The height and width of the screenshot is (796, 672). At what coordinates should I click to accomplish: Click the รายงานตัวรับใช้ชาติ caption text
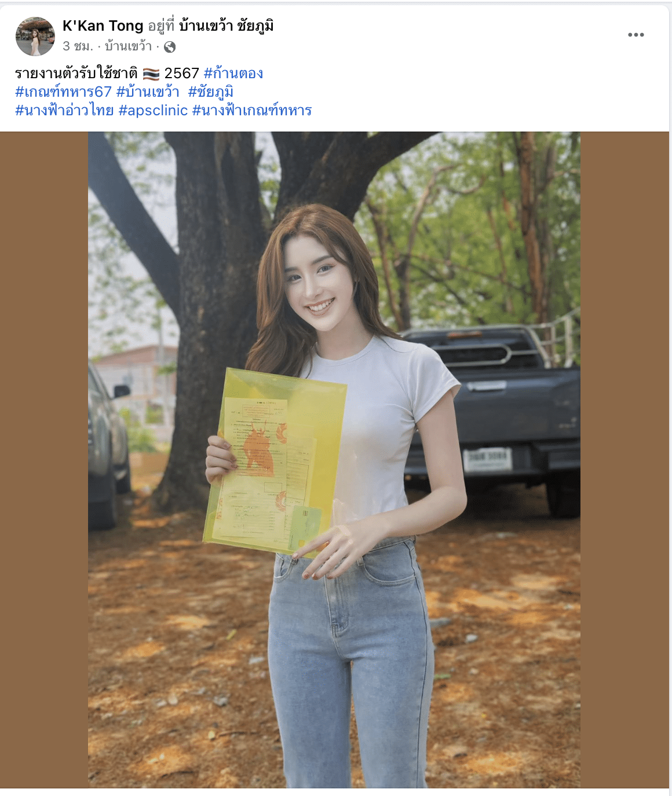coord(76,74)
